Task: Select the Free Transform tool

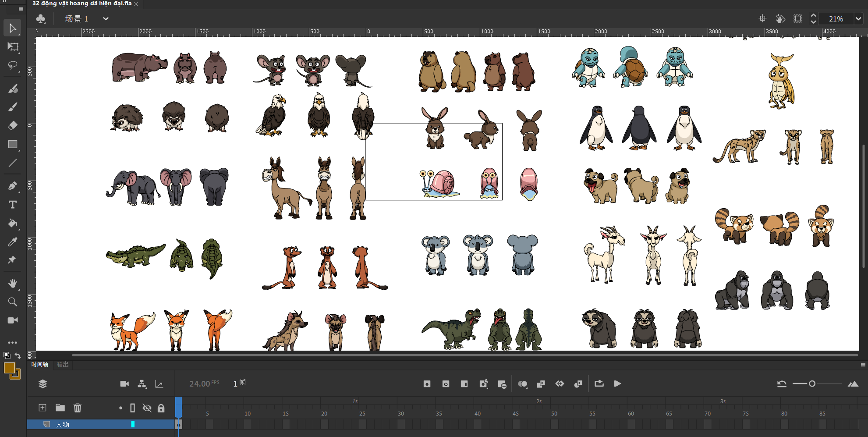Action: tap(13, 46)
